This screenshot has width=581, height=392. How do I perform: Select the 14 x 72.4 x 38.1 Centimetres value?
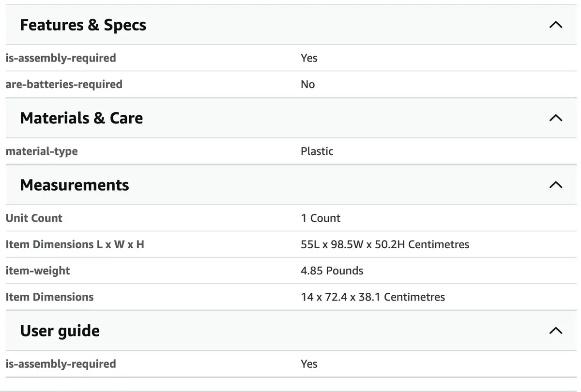[x=373, y=297]
